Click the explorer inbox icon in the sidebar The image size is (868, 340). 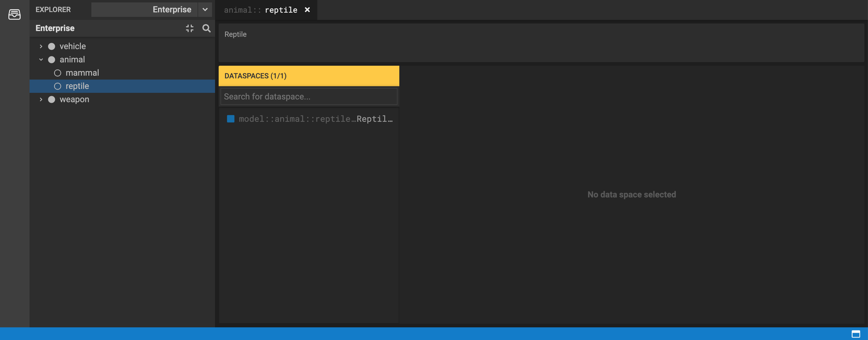(x=14, y=14)
